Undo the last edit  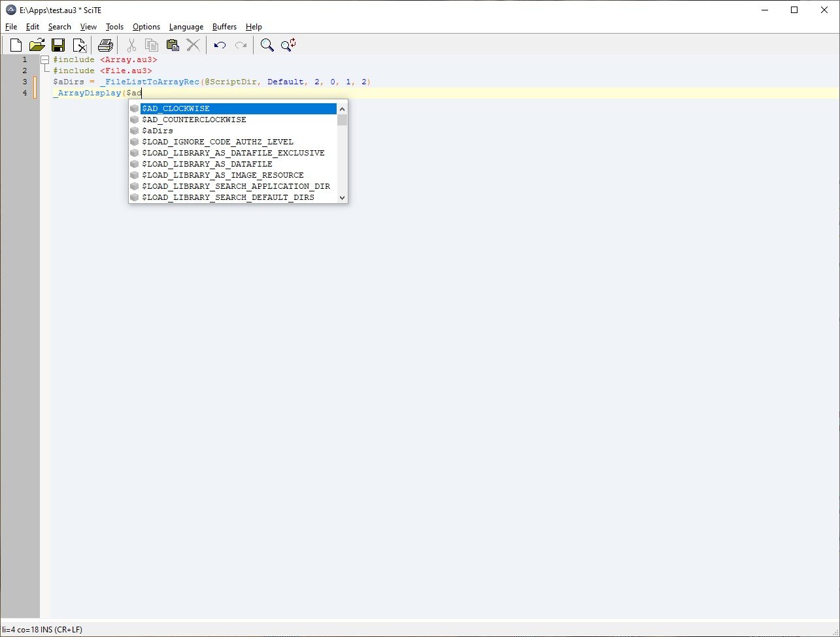pos(220,45)
